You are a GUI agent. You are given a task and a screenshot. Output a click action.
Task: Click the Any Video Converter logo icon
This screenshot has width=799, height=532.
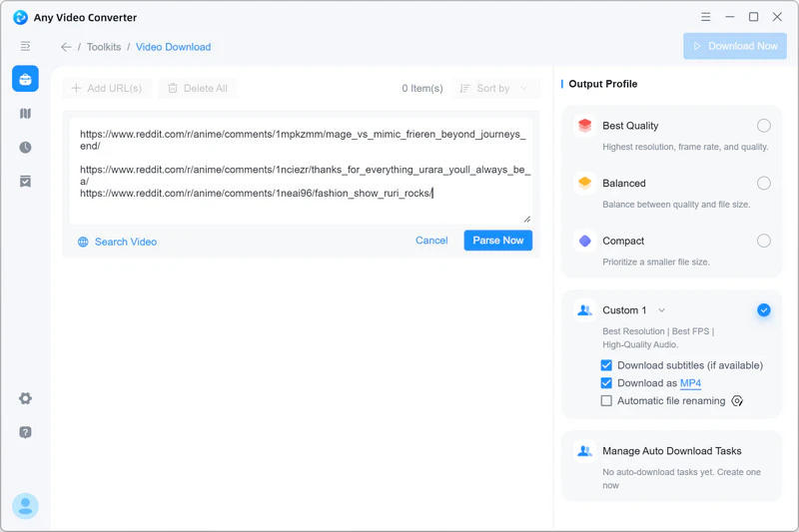click(x=20, y=17)
